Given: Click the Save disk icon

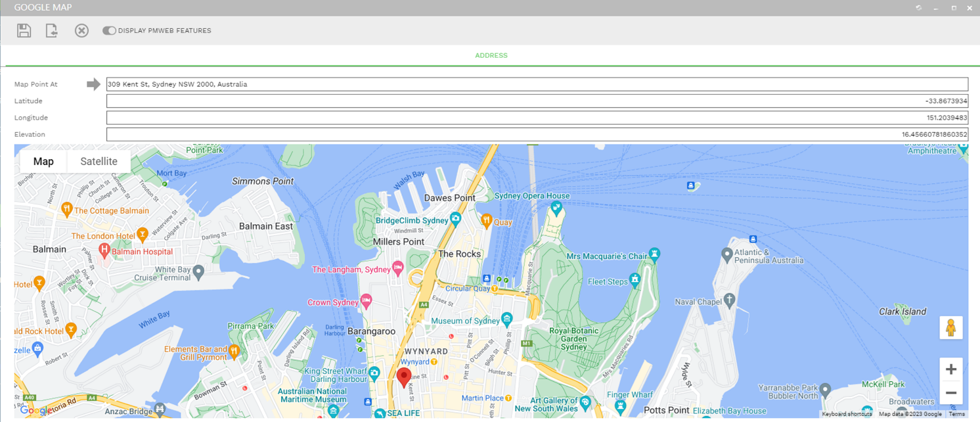Looking at the screenshot, I should point(24,30).
